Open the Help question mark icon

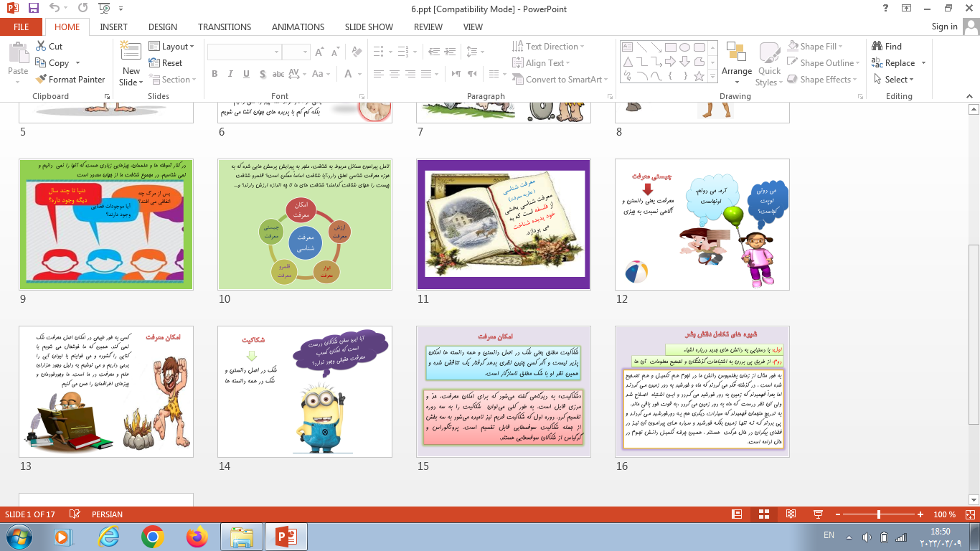[886, 9]
